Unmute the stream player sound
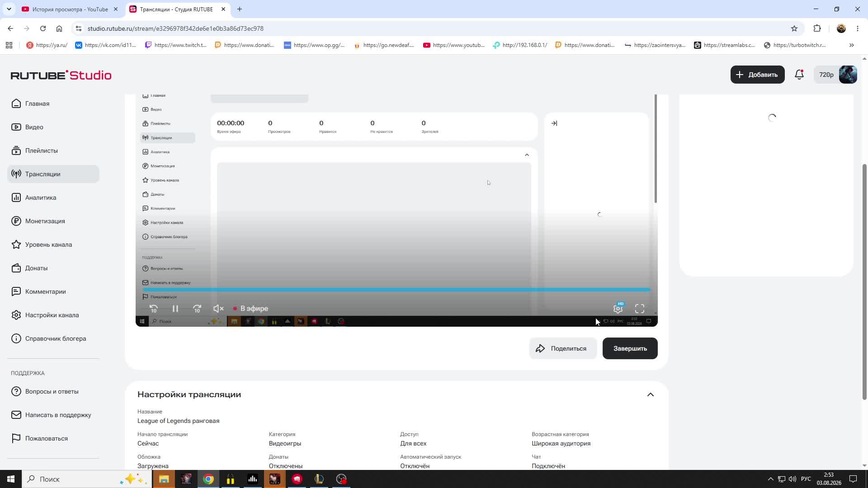This screenshot has width=868, height=488. 218,309
